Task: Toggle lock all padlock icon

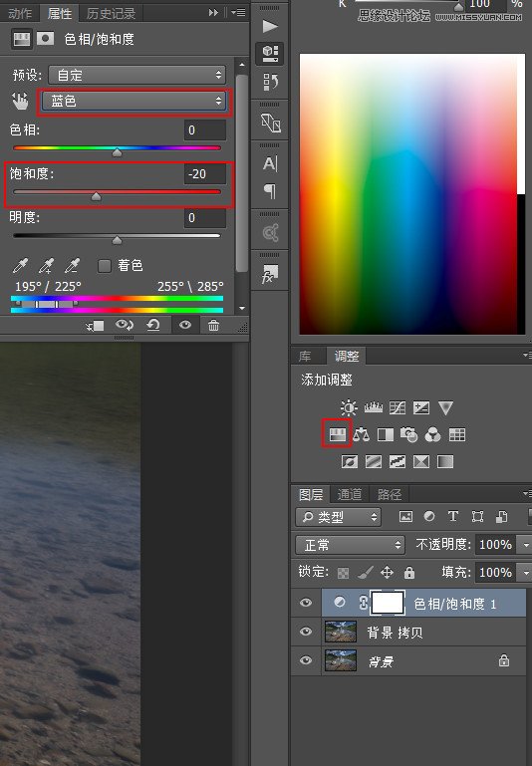Action: (x=409, y=572)
